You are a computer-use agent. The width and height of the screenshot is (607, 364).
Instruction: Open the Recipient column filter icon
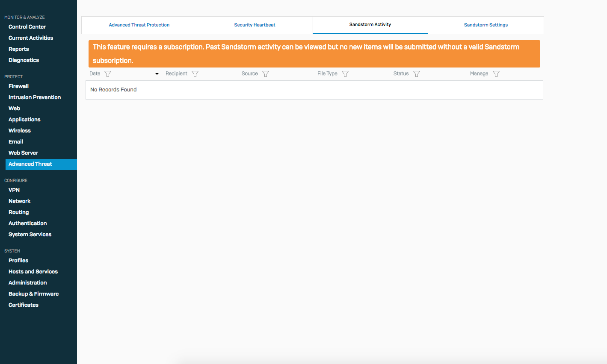pyautogui.click(x=195, y=74)
